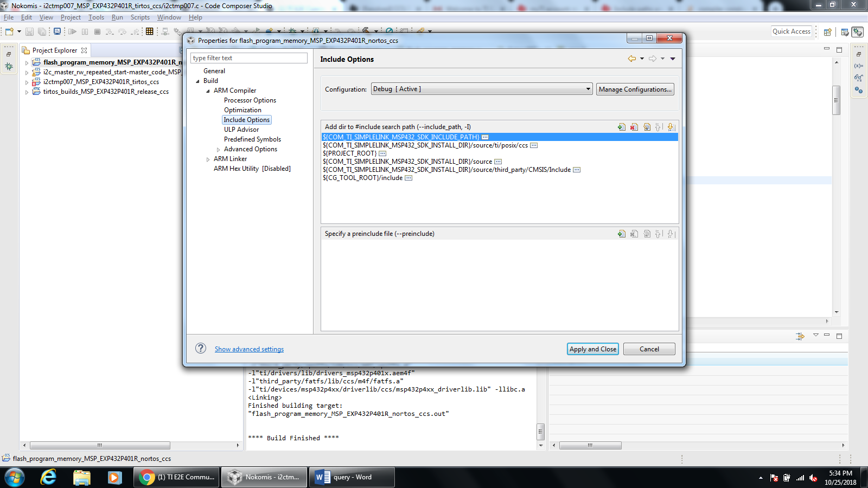Click the Terminate debug toolbar icon
The width and height of the screenshot is (868, 488).
point(97,31)
